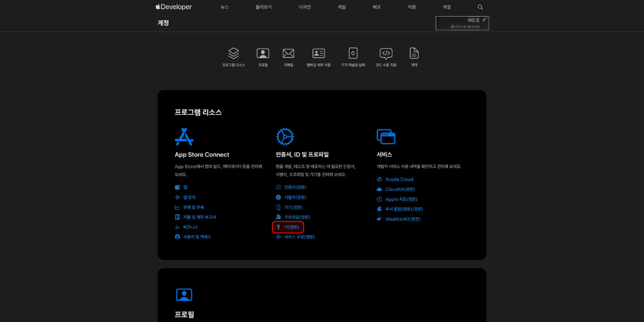Screen dimensions: 644x322
Task: Open the 프로파일(영문) link
Action: (297, 217)
